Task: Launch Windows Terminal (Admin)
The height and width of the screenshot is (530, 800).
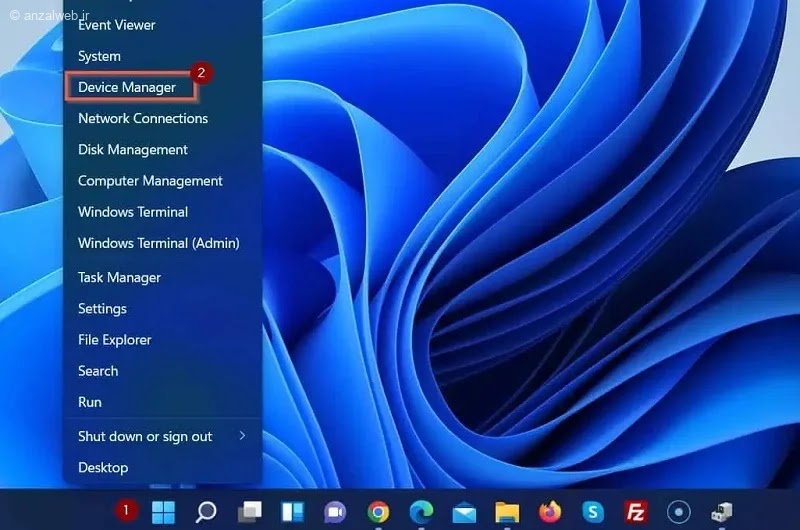Action: point(159,243)
